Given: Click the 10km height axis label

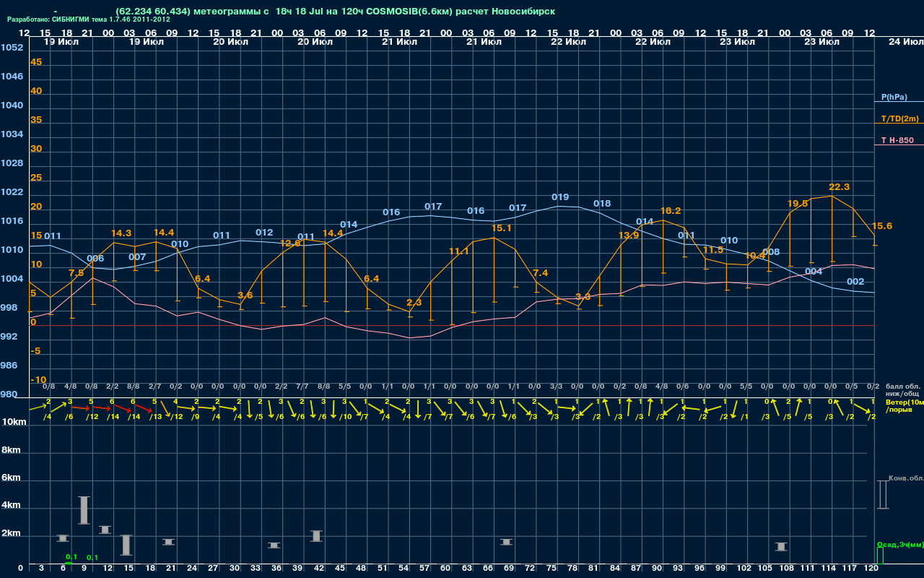Looking at the screenshot, I should coord(14,422).
